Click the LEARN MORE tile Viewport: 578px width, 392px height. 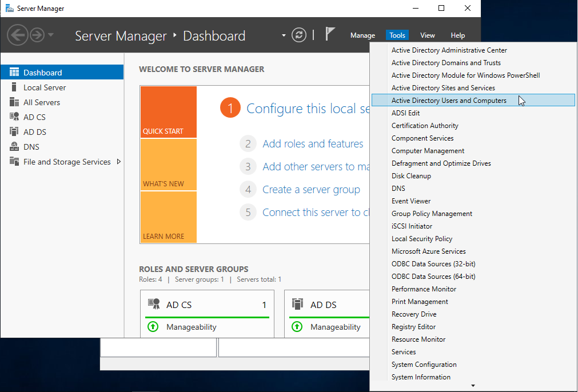[x=169, y=217]
